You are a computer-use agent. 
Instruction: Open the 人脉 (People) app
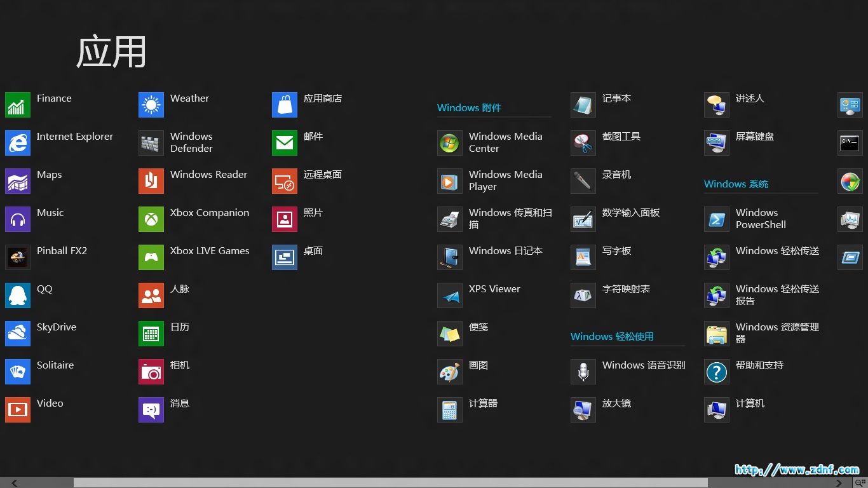tap(151, 295)
